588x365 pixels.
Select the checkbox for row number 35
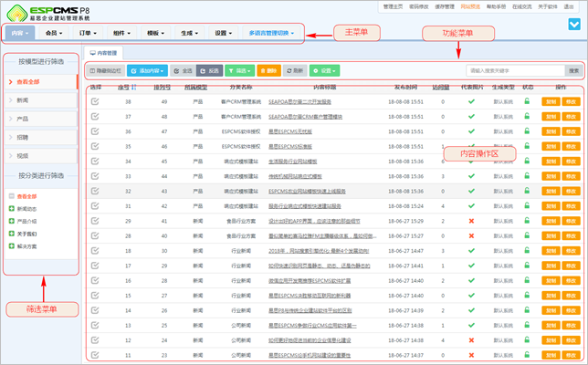96,146
